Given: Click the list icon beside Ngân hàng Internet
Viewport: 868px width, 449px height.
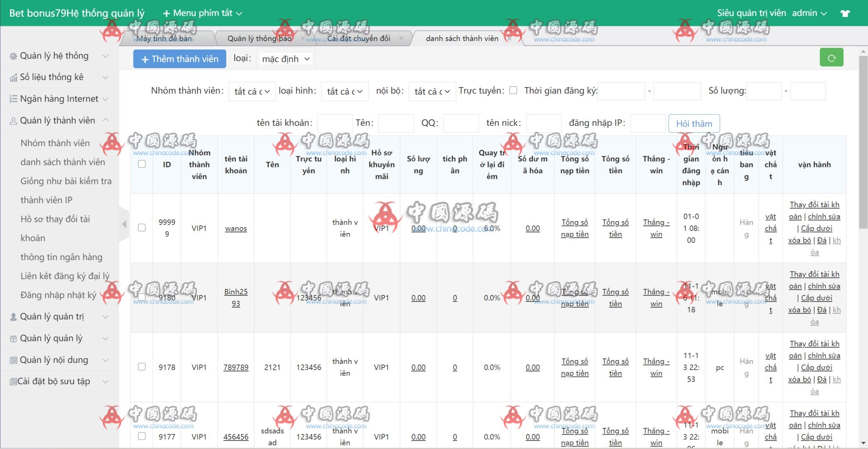Looking at the screenshot, I should [14, 99].
